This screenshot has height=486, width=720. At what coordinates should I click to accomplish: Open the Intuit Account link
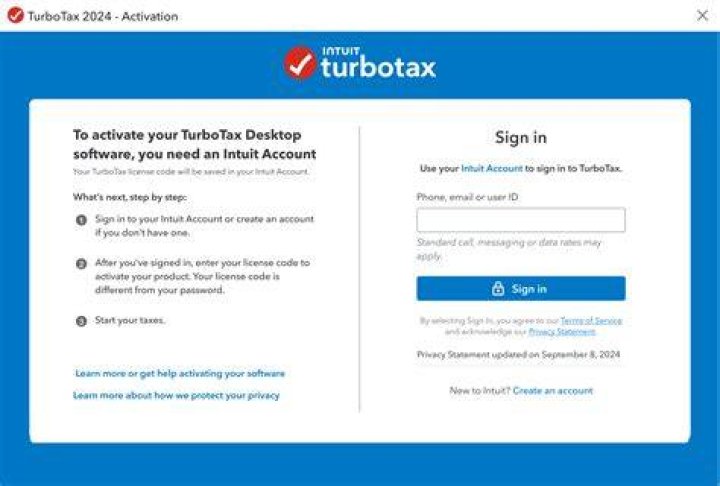click(x=492, y=168)
